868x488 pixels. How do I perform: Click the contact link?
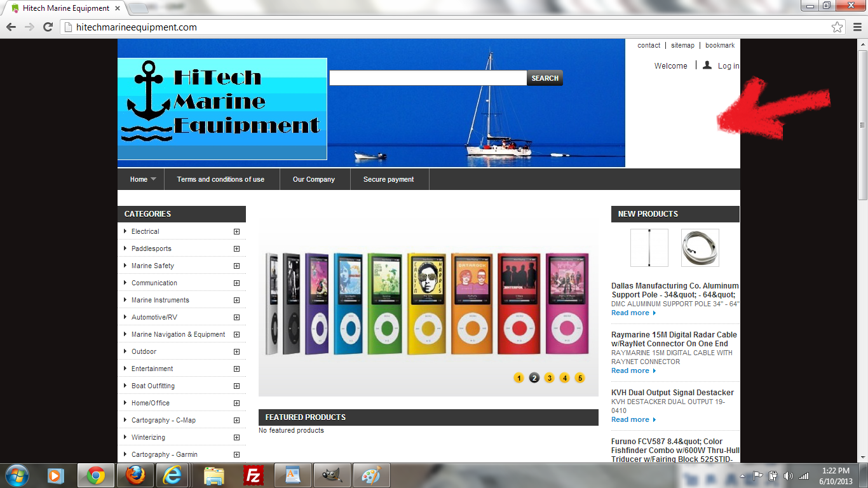pyautogui.click(x=649, y=45)
